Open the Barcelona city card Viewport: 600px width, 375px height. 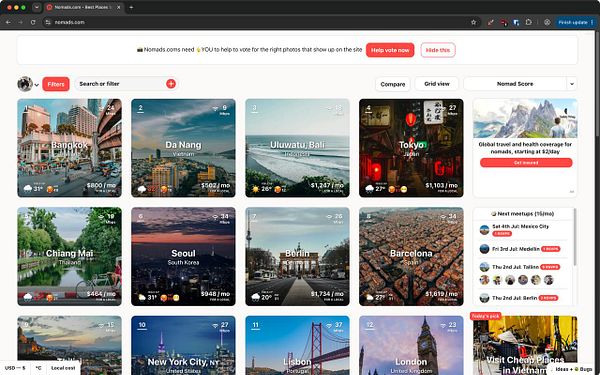pyautogui.click(x=411, y=256)
